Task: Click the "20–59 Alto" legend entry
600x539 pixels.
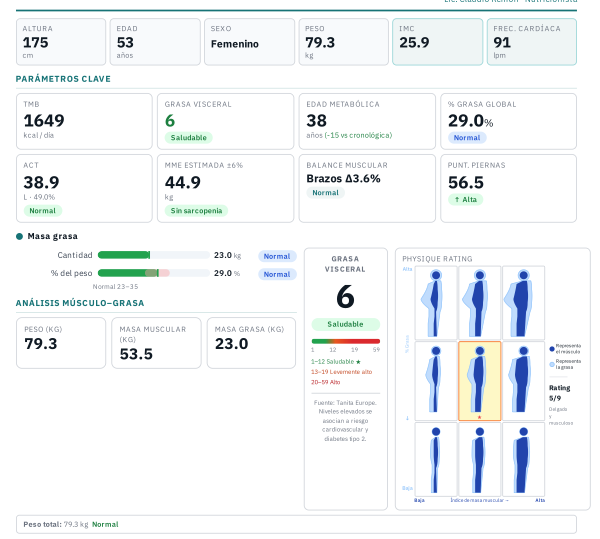Action: (x=326, y=382)
